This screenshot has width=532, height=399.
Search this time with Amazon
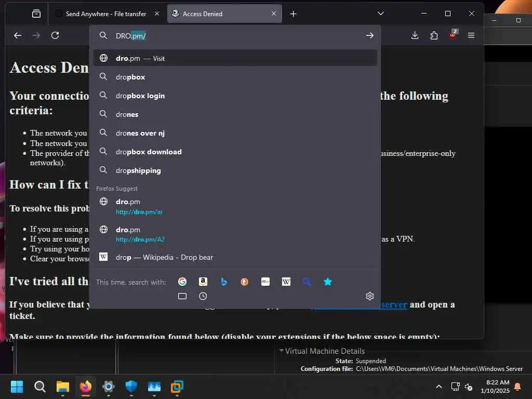(x=203, y=282)
